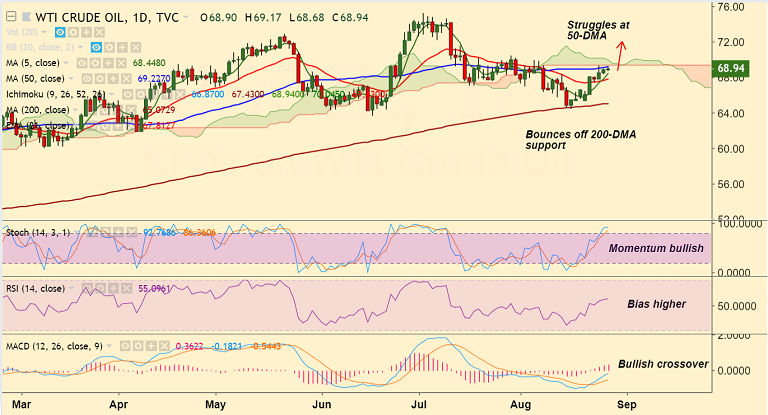Remove MA (50, close) with its X icon

click(126, 79)
